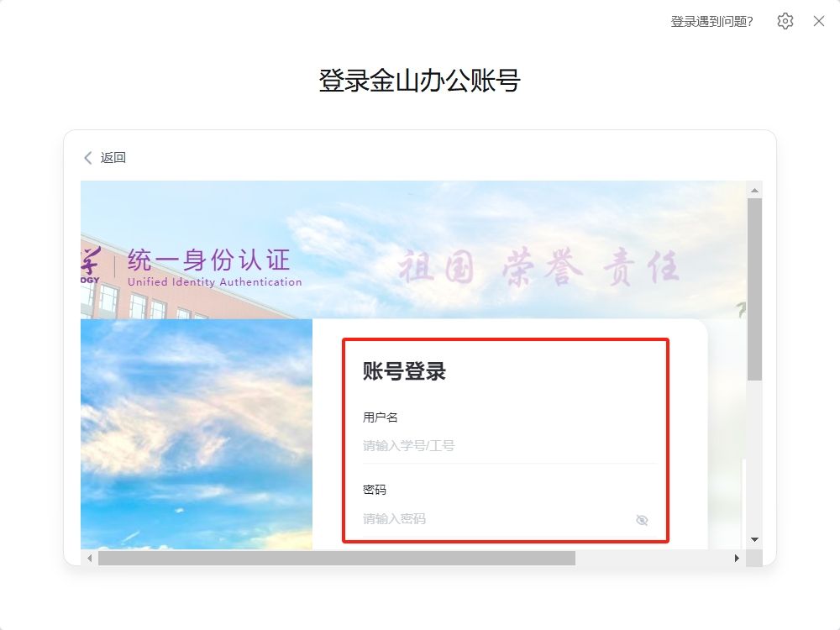Click the 统一身份认证 title text
This screenshot has height=630, width=840.
point(209,260)
